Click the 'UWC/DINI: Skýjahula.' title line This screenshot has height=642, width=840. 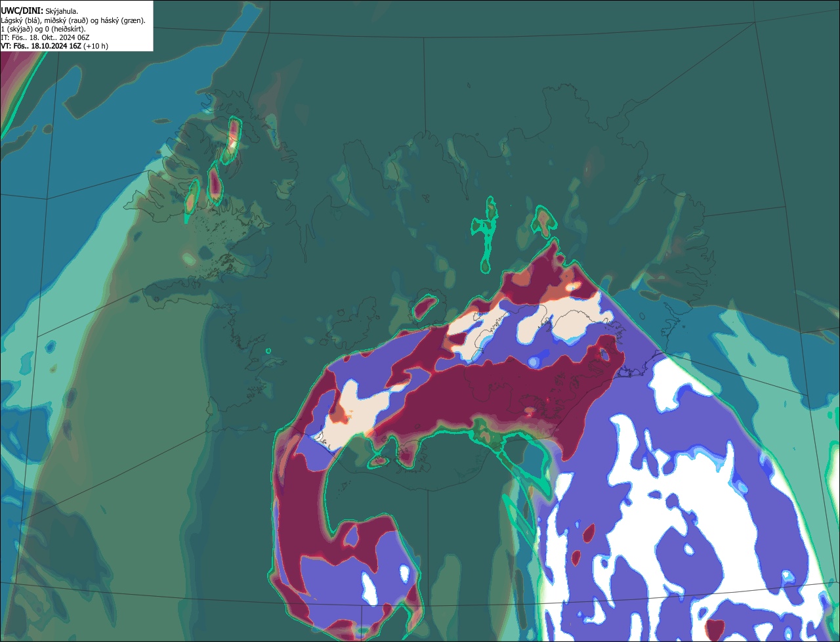coord(38,11)
